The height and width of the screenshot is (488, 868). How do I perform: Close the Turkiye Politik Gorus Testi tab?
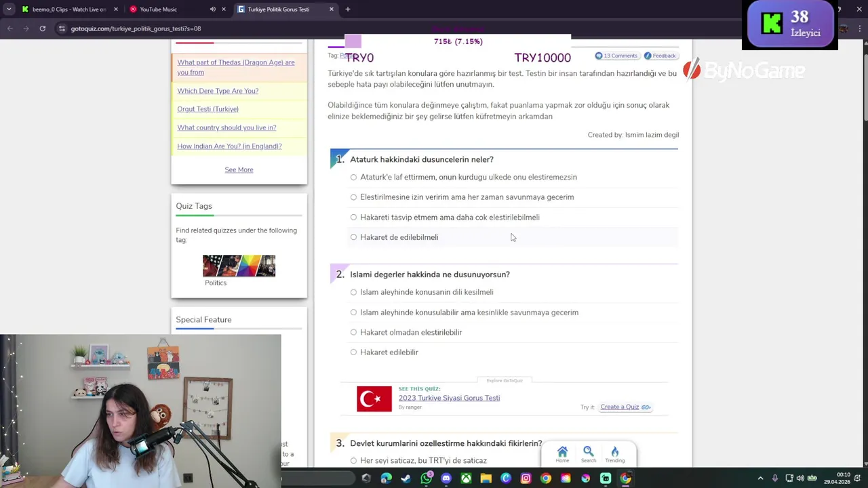(332, 9)
